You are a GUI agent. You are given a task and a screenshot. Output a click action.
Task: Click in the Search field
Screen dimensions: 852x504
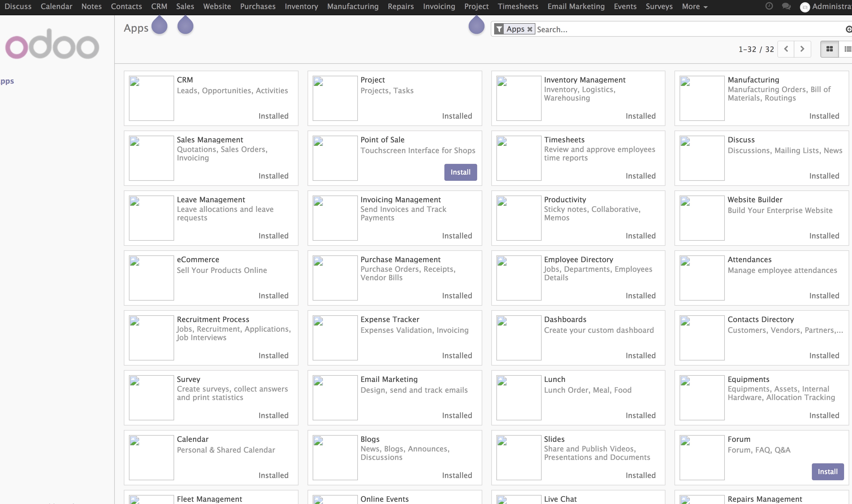[x=690, y=30]
